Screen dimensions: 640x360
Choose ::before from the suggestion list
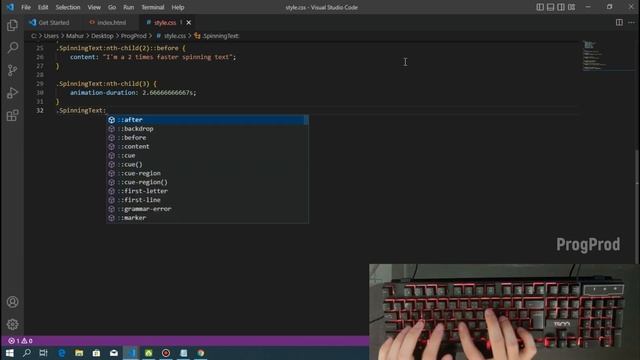pos(207,138)
